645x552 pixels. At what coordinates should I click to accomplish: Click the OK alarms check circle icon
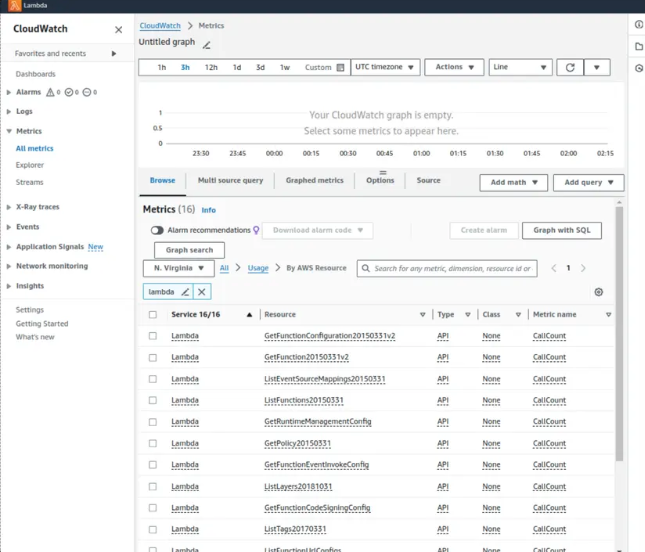coord(69,92)
